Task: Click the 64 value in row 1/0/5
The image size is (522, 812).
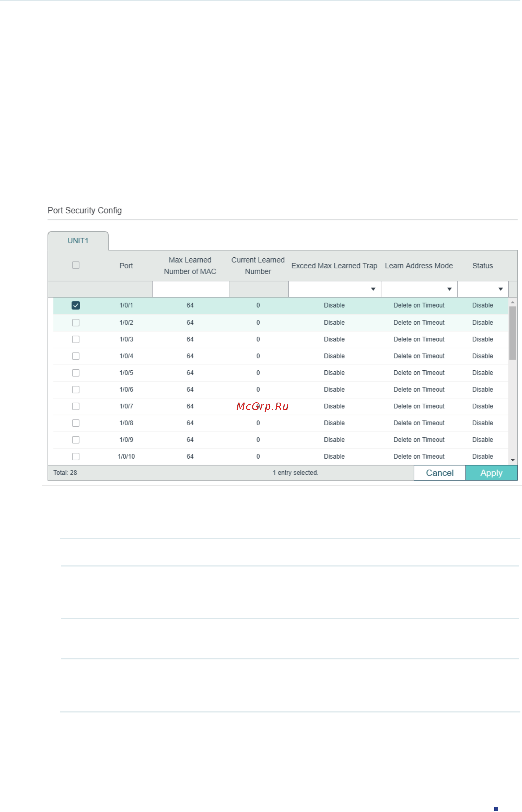Action: [x=190, y=373]
